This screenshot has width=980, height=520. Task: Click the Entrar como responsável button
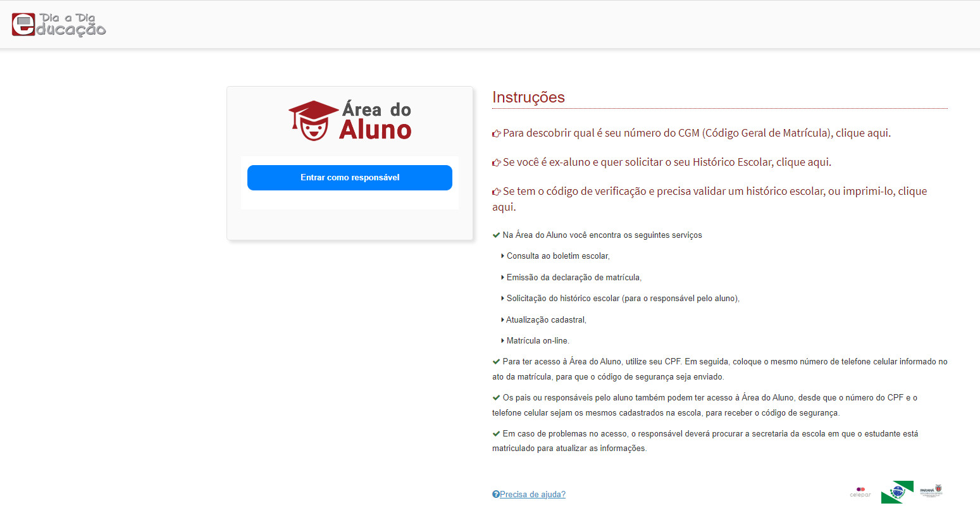[350, 178]
